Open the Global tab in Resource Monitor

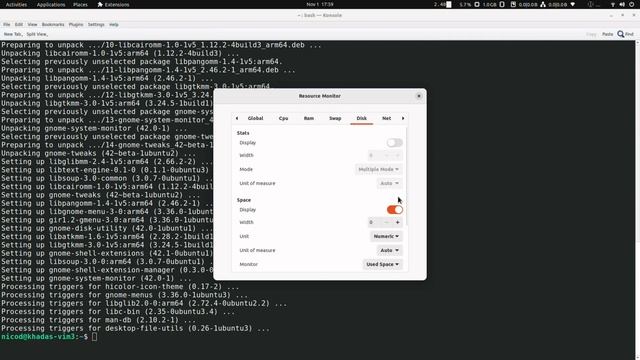255,118
